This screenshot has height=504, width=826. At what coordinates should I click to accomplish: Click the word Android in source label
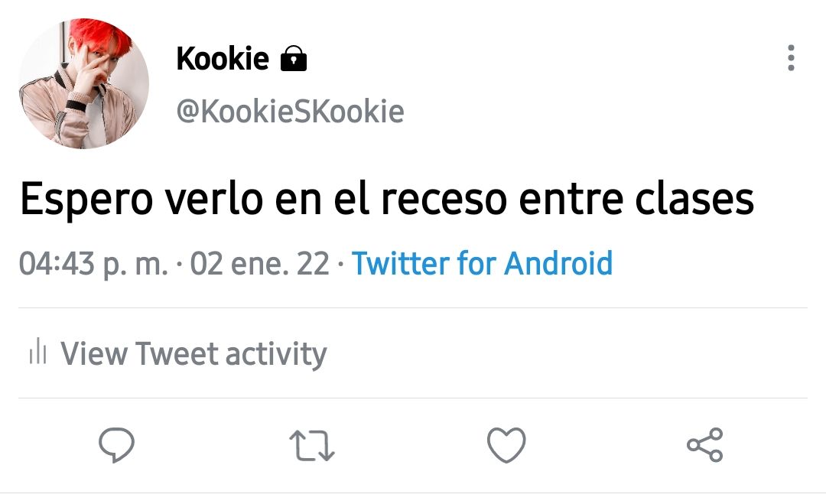(558, 263)
